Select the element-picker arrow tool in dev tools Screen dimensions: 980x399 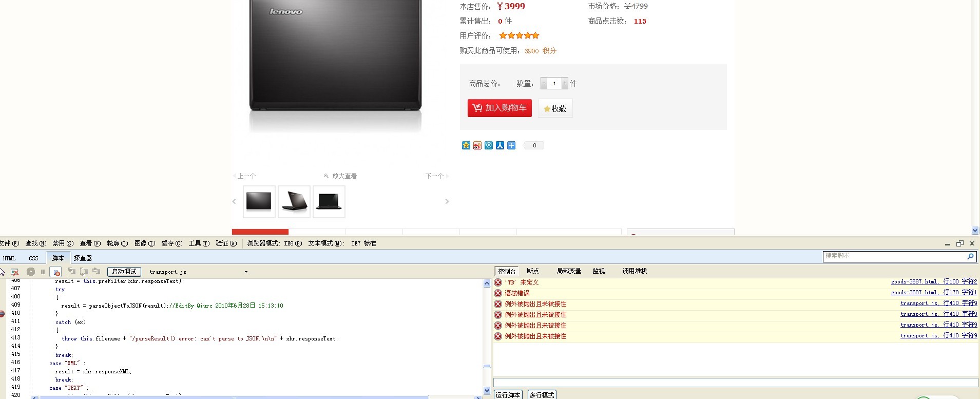pyautogui.click(x=2, y=272)
